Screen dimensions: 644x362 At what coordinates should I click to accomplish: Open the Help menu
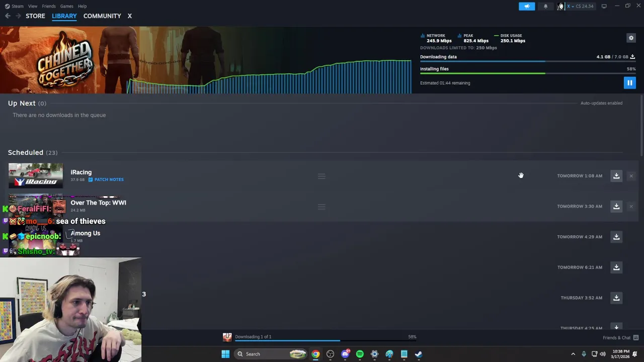83,6
